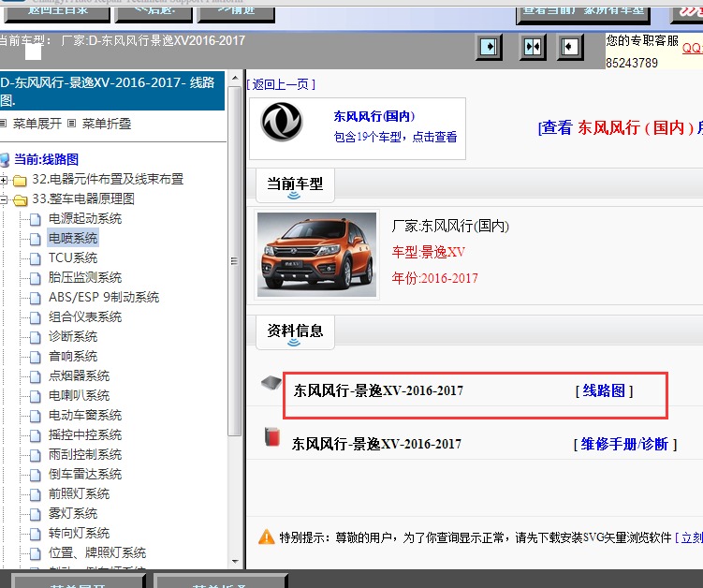Click 菜单折叠 to collapse all menus
Viewport: 703px width, 588px height.
point(107,124)
